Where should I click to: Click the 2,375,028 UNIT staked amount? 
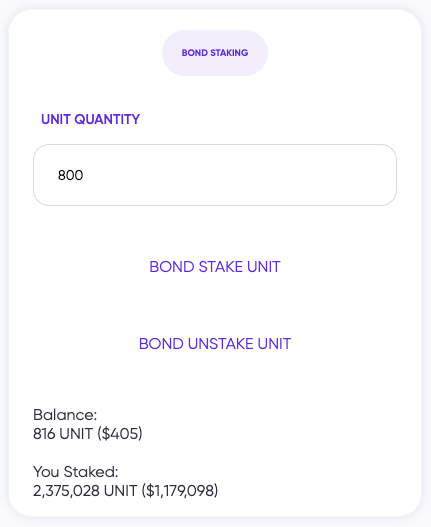pos(85,491)
